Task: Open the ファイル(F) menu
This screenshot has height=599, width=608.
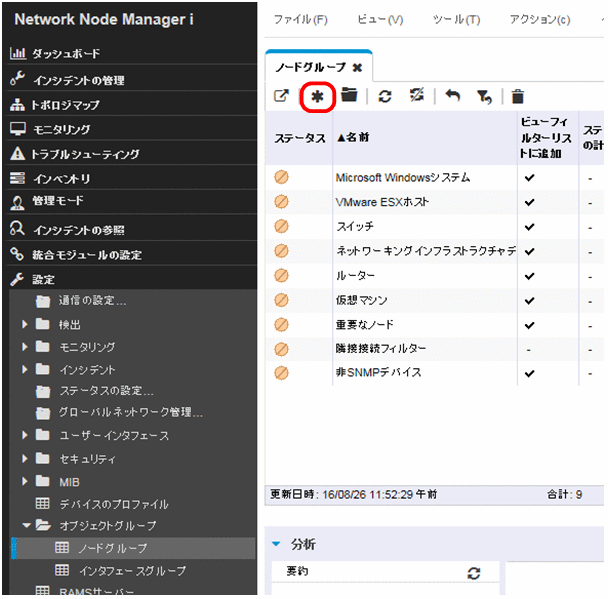Action: pos(301,19)
